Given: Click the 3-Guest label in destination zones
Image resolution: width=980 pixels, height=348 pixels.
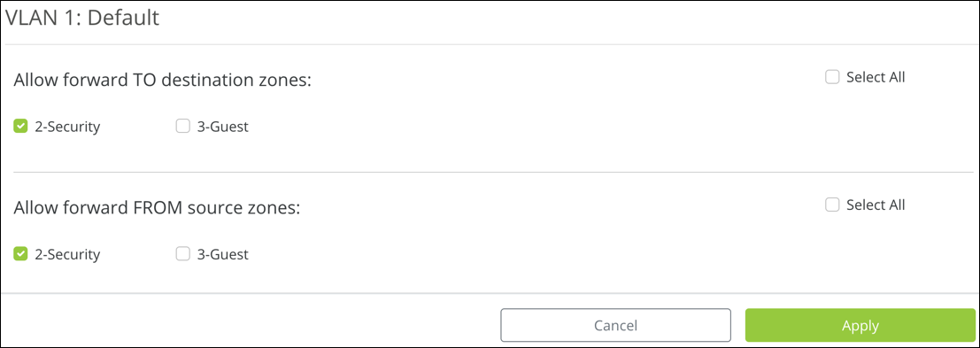Looking at the screenshot, I should [222, 127].
